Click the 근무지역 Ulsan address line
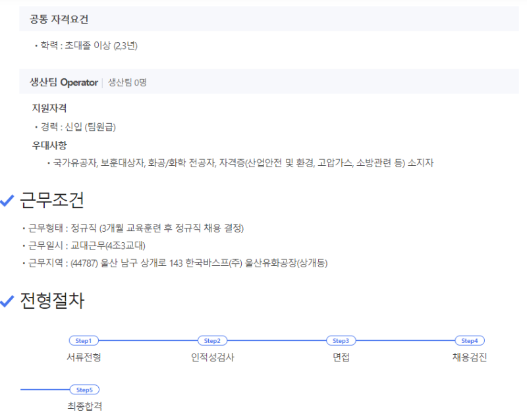 (177, 263)
